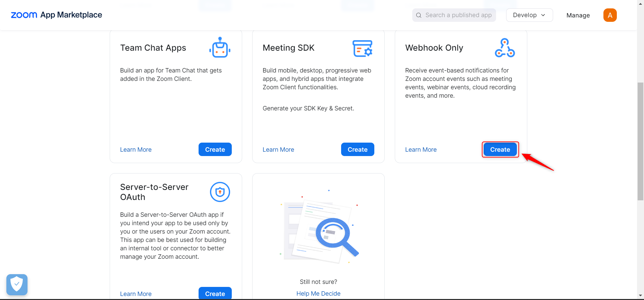Create a Server-to-Server OAuth app
644x300 pixels.
tap(215, 293)
